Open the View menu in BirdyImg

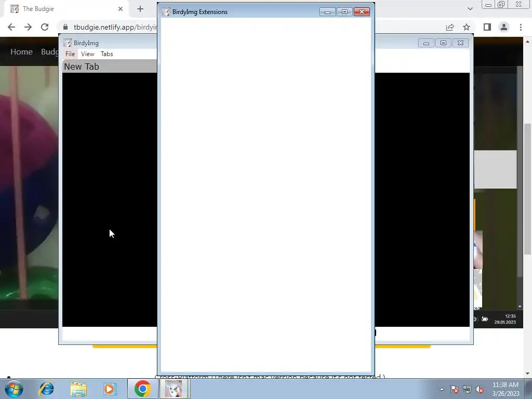pos(87,54)
